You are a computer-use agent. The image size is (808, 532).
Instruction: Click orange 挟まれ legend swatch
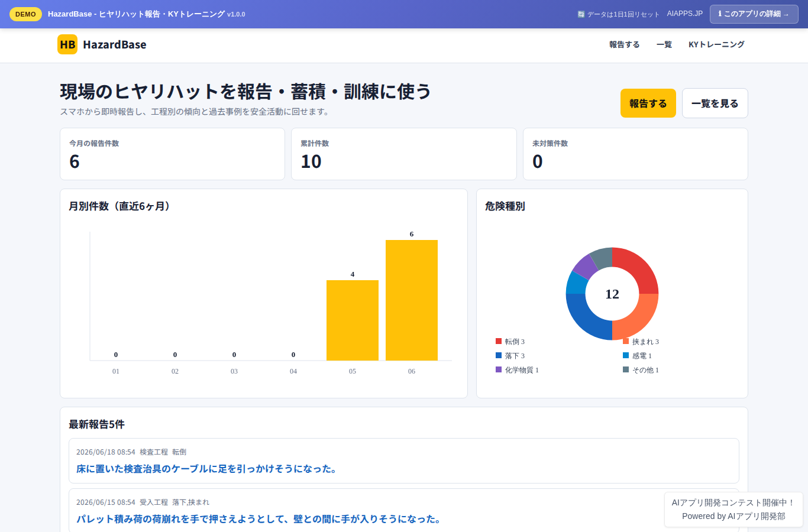[626, 341]
